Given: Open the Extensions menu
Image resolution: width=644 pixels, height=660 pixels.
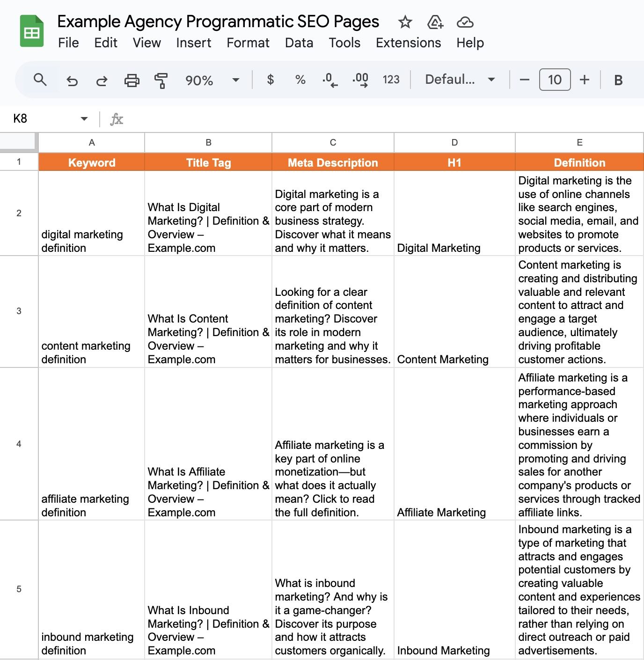Looking at the screenshot, I should 408,43.
